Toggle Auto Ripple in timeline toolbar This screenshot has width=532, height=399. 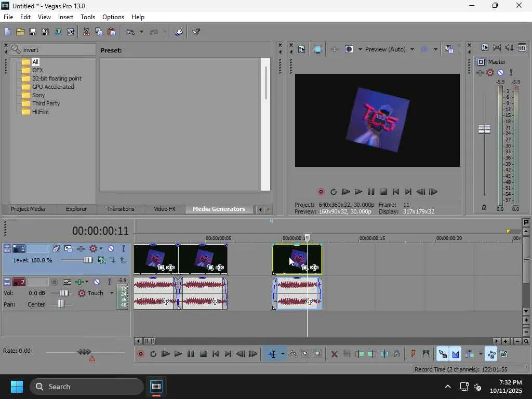[x=470, y=354]
